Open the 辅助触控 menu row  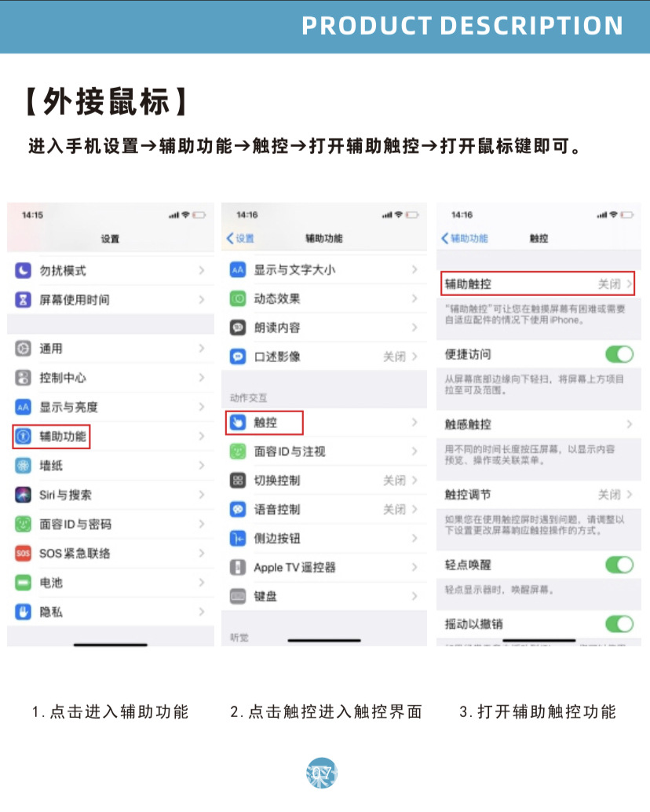(x=538, y=283)
